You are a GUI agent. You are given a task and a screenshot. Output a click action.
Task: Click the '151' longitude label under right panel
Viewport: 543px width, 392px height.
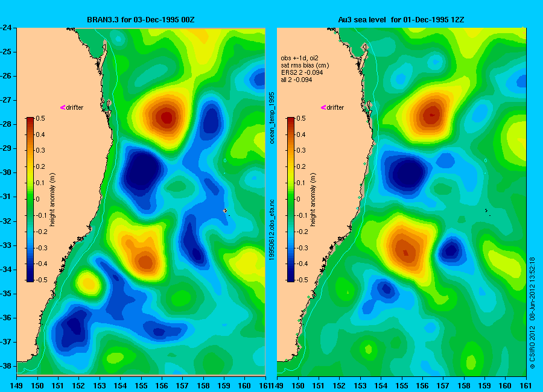click(319, 385)
